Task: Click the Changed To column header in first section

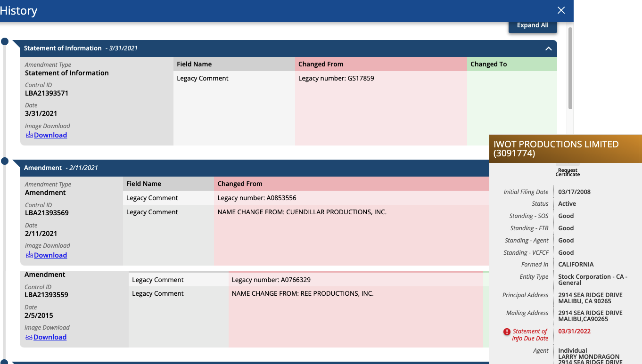Action: (x=512, y=65)
